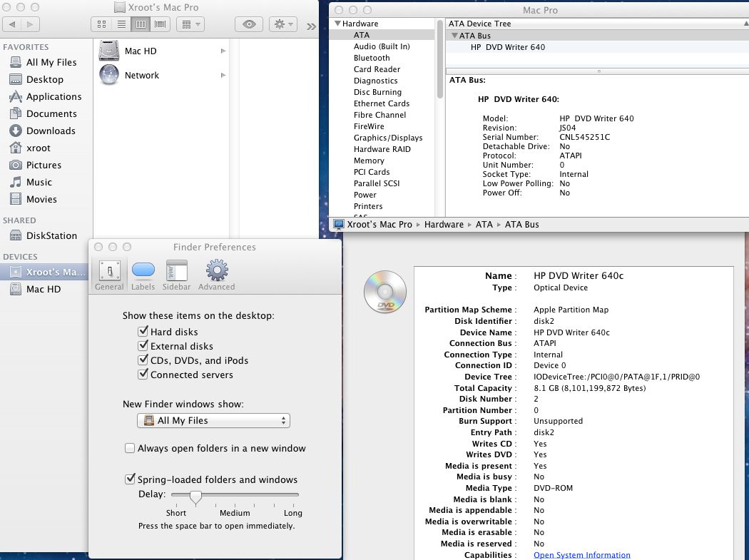Switch to Labels tab in Finder Preferences
The width and height of the screenshot is (749, 560).
(143, 275)
